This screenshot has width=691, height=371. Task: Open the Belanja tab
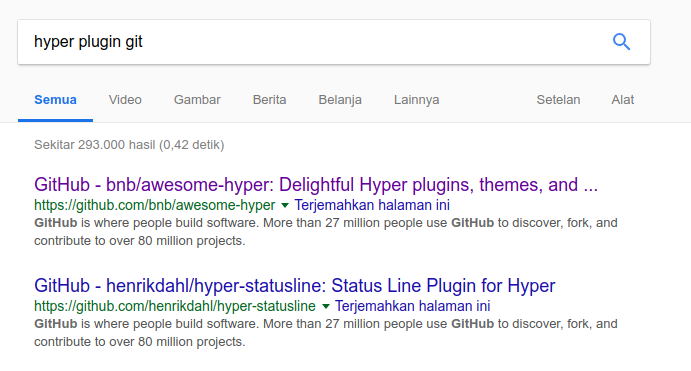(x=340, y=100)
